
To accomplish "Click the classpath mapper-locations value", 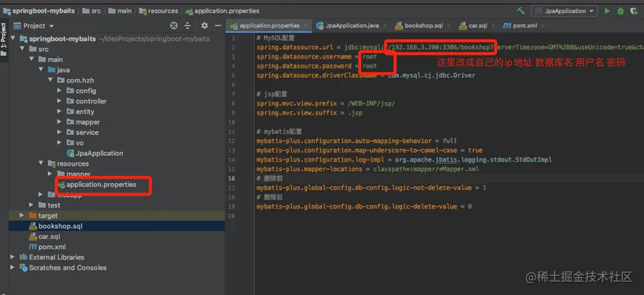I will 426,169.
